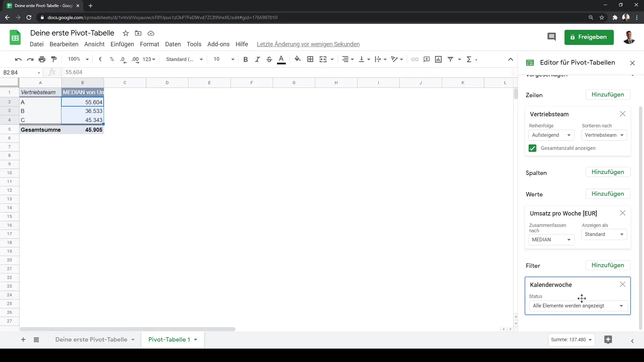
Task: Toggle Gesamtanzahl anzeigen checkbox
Action: coord(532,148)
